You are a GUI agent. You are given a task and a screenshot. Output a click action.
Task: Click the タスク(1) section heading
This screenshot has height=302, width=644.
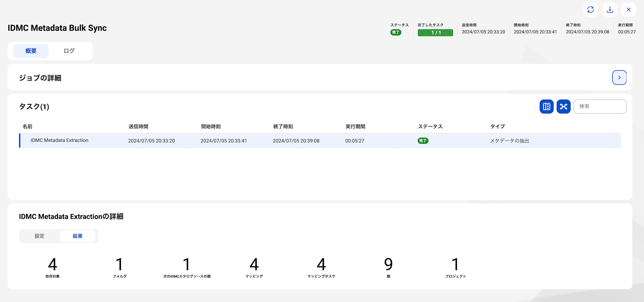pyautogui.click(x=34, y=106)
